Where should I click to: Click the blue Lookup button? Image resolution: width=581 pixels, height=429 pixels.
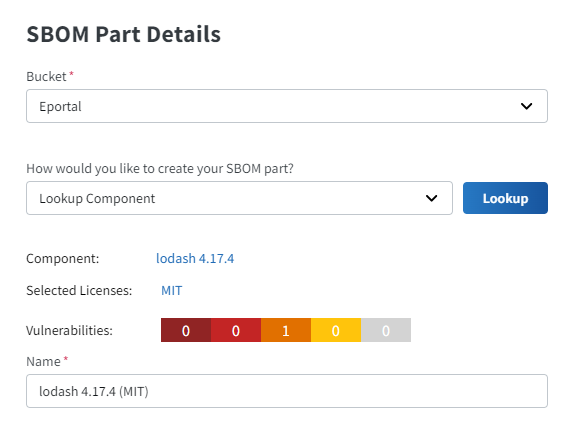click(x=505, y=198)
